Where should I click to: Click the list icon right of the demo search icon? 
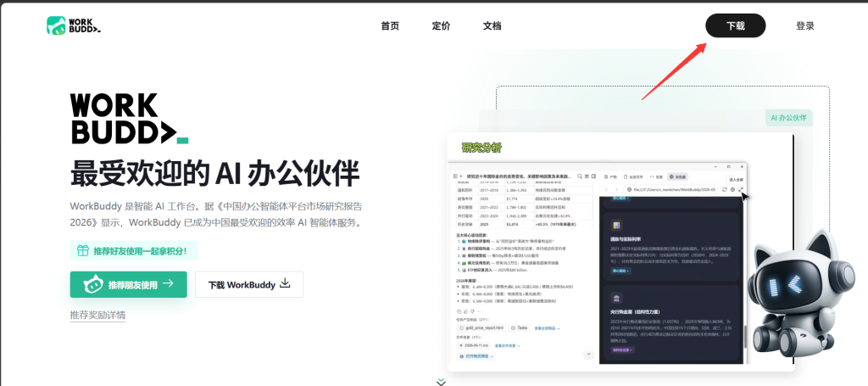click(x=587, y=176)
